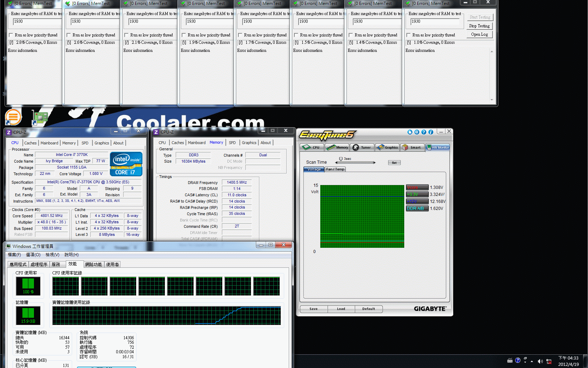Click the Scan Time slider handle

click(341, 159)
